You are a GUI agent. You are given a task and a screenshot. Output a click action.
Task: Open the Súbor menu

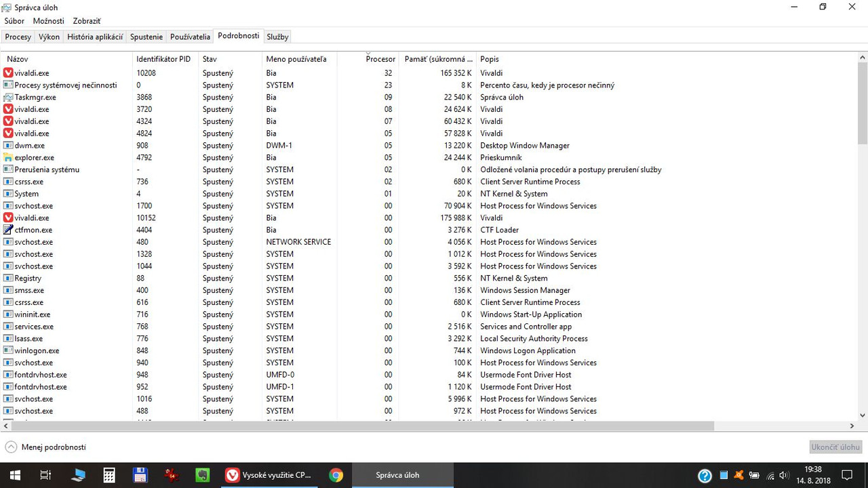[14, 21]
